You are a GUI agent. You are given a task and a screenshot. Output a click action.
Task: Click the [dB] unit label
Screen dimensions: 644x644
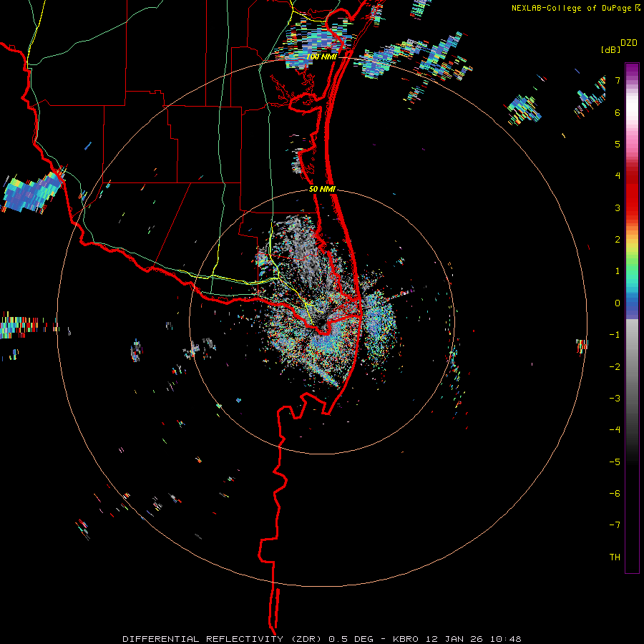click(611, 49)
